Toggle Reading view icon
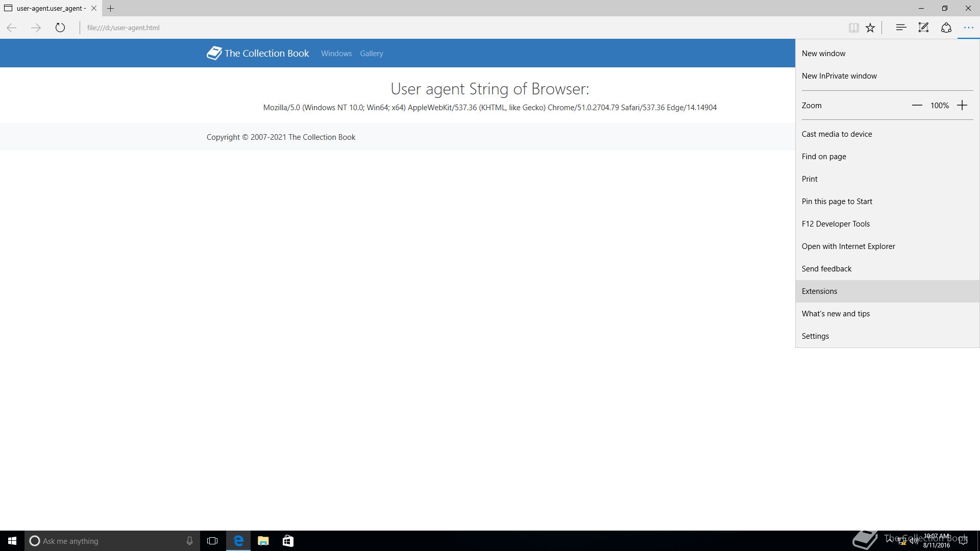This screenshot has height=551, width=980. point(853,28)
